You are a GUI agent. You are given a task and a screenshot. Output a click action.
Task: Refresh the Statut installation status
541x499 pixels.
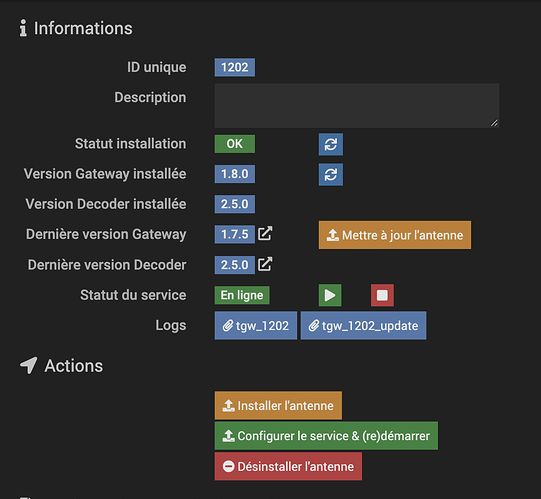pyautogui.click(x=331, y=144)
